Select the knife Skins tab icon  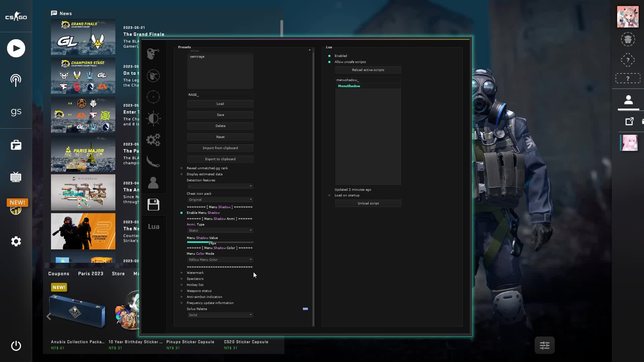[x=153, y=162]
